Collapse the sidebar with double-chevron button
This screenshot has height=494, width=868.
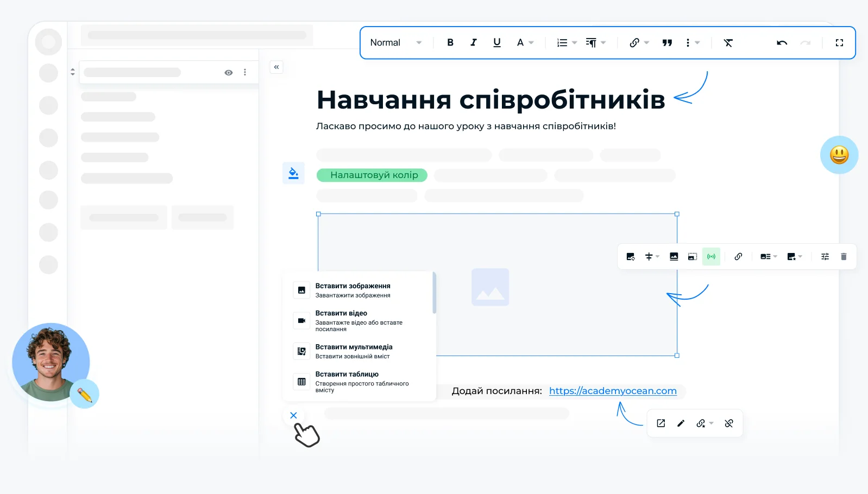click(x=276, y=67)
